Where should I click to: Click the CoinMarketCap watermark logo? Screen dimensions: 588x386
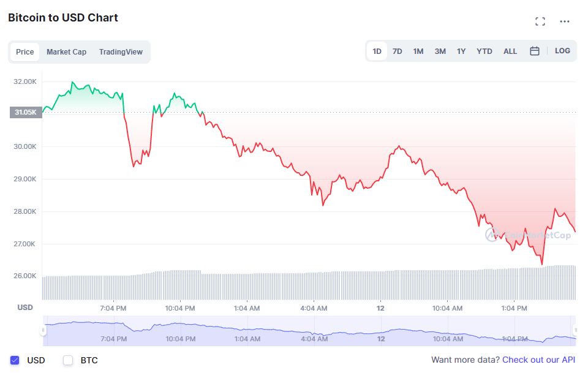494,235
